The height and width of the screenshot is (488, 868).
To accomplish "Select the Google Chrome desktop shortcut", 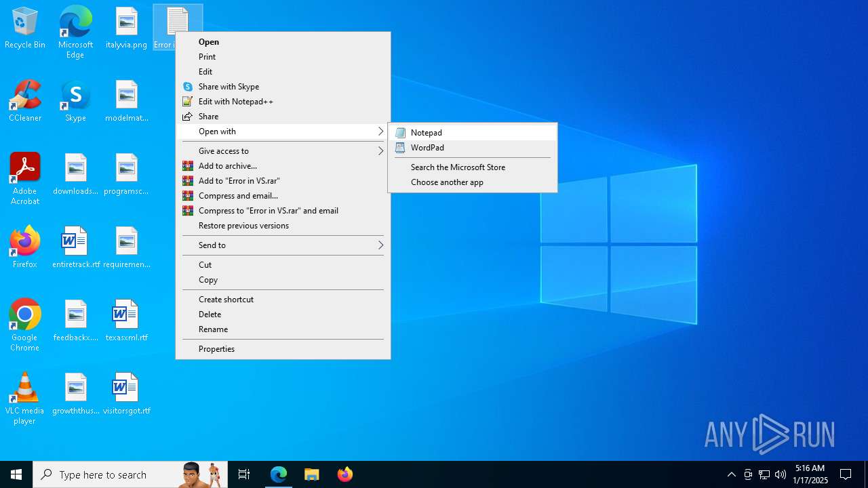I will (x=25, y=326).
